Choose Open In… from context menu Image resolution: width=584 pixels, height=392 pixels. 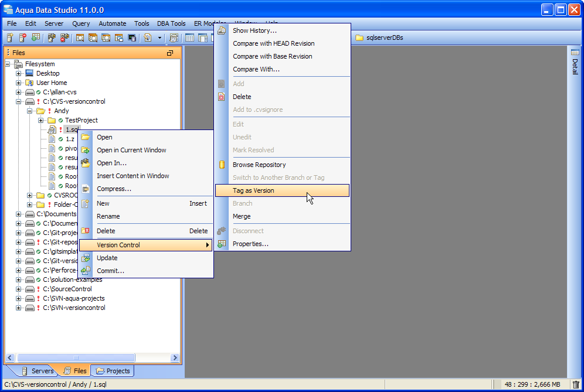(145, 163)
